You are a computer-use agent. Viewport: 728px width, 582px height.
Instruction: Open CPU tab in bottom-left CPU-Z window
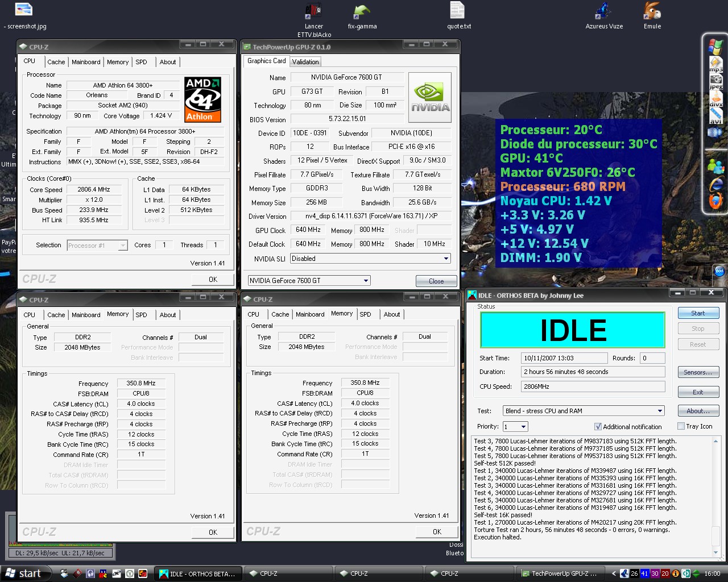[x=29, y=314]
